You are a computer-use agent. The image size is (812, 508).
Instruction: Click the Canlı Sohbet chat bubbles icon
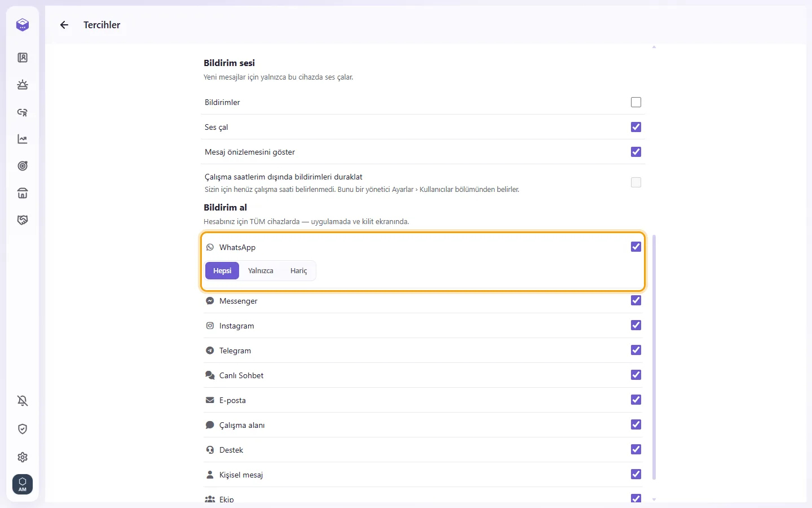tap(210, 375)
